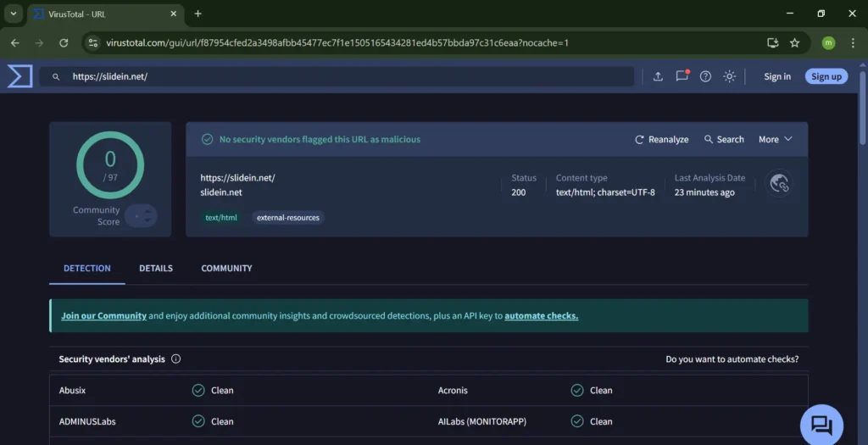
Task: Click the text/html; charset=UTF-8 content type value
Action: click(x=605, y=192)
